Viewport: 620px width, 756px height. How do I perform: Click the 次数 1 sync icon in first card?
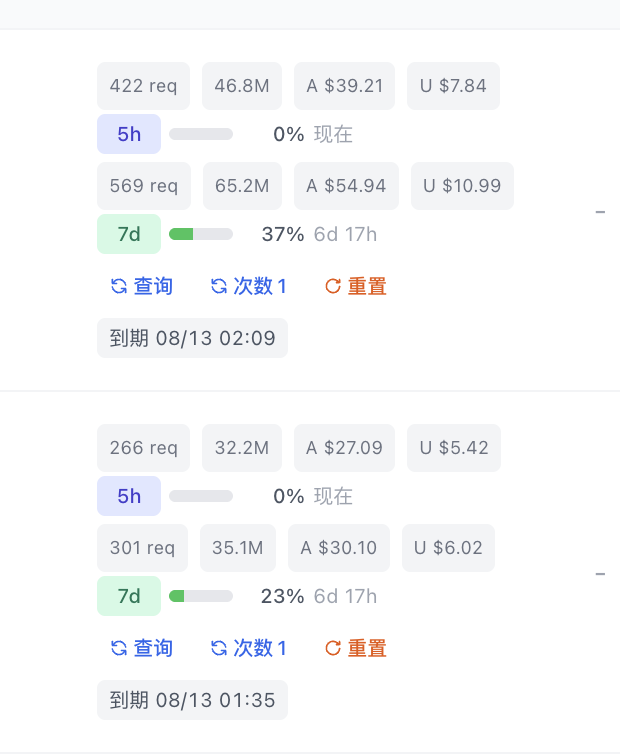[219, 286]
